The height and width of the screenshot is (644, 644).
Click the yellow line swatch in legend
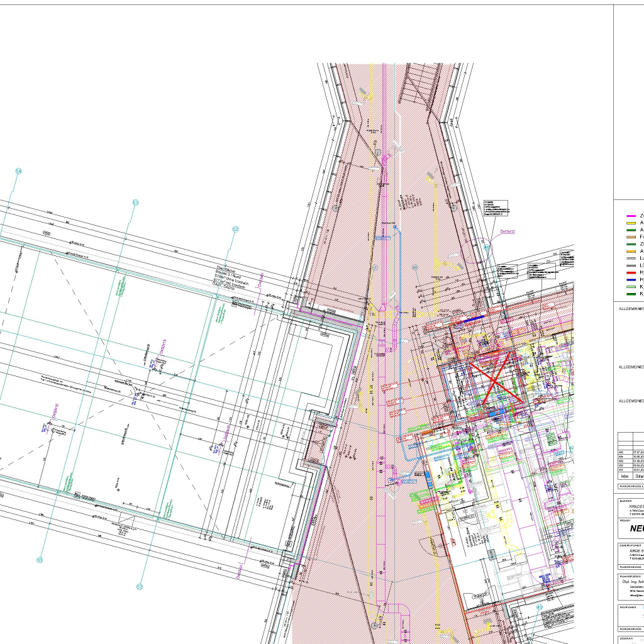(631, 223)
